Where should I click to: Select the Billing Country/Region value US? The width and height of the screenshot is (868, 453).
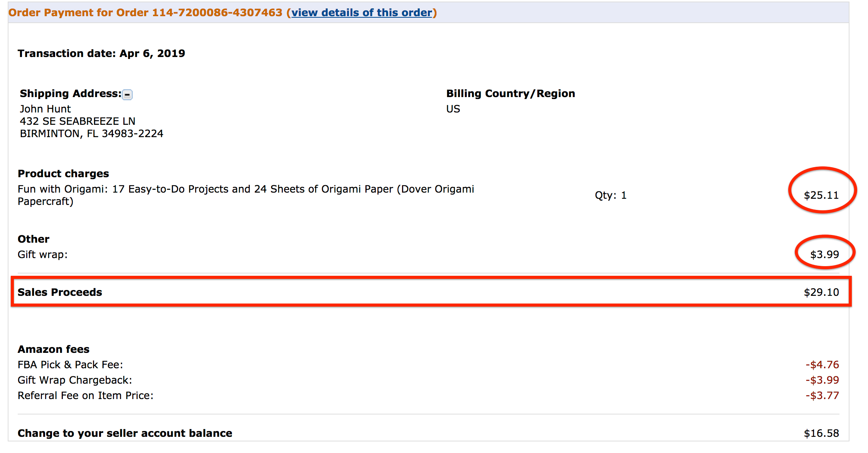tap(453, 109)
